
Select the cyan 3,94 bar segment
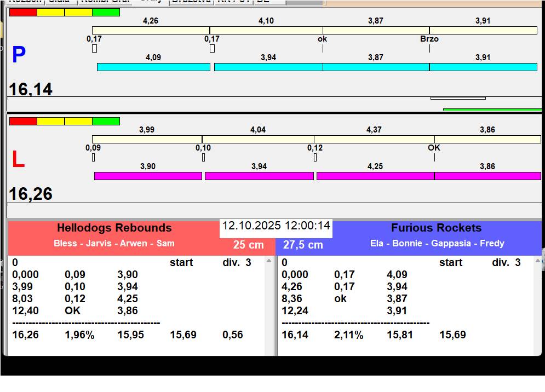269,67
